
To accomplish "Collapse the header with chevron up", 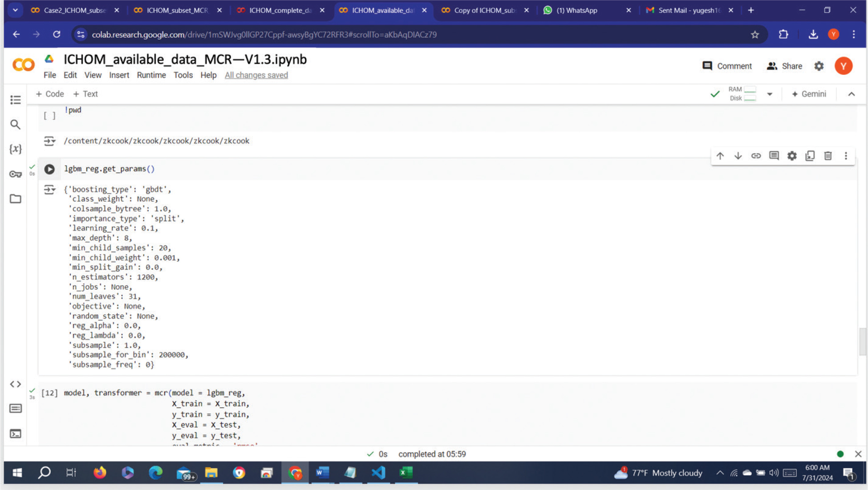I will tap(851, 94).
